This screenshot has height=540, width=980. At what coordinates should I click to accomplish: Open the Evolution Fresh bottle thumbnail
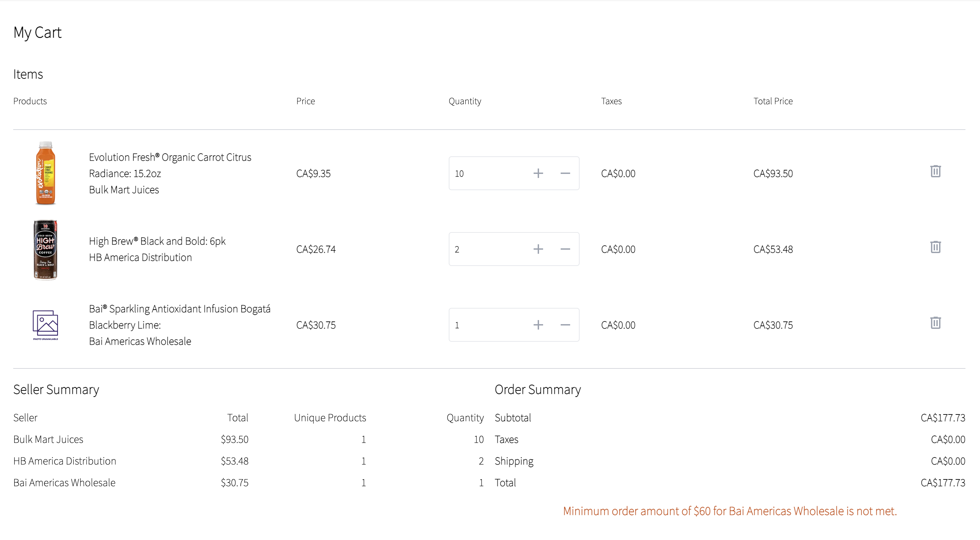click(45, 173)
